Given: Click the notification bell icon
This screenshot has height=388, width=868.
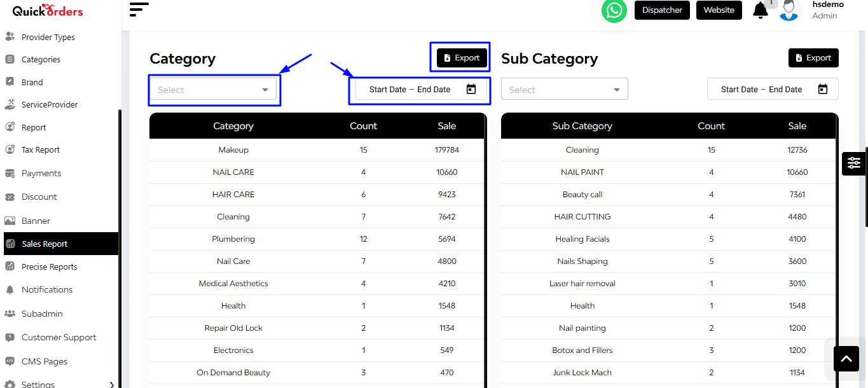Looking at the screenshot, I should pos(760,10).
